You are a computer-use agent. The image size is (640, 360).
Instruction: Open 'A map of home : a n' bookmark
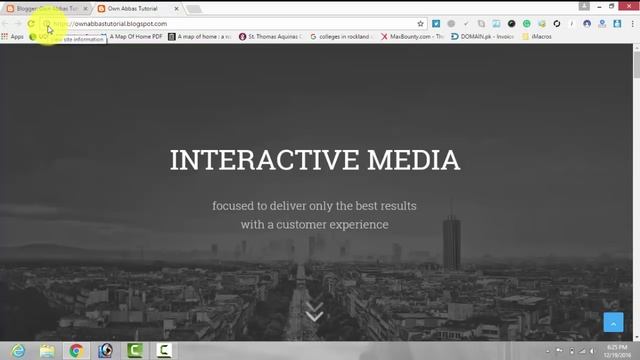pos(200,37)
